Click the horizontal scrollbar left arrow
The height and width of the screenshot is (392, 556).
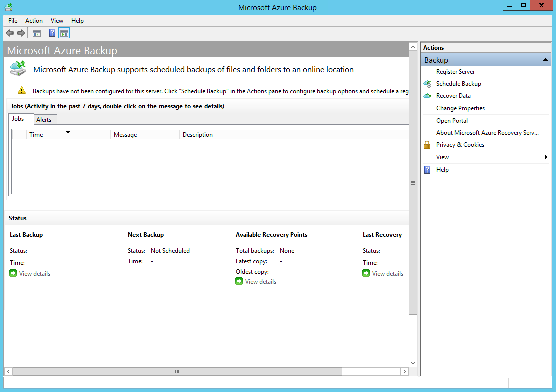coord(9,371)
